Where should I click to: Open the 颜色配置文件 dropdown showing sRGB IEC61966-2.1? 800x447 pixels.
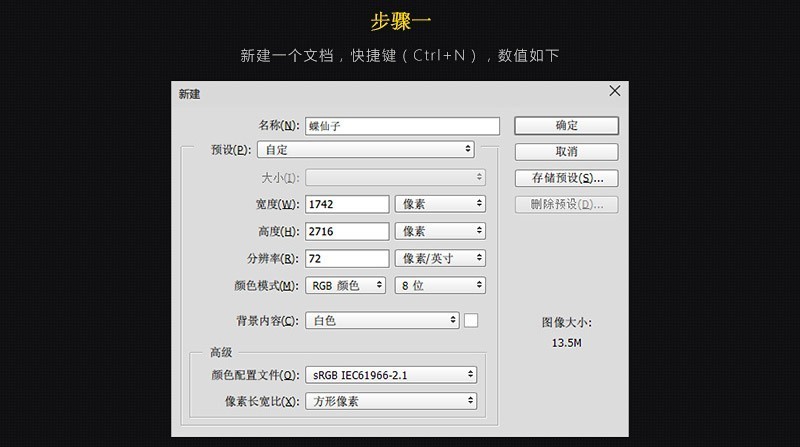click(391, 375)
